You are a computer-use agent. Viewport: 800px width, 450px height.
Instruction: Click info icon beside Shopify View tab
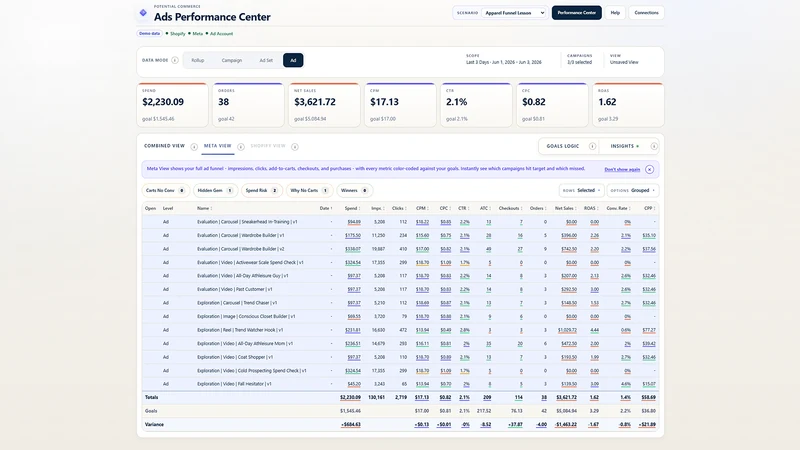(x=294, y=147)
